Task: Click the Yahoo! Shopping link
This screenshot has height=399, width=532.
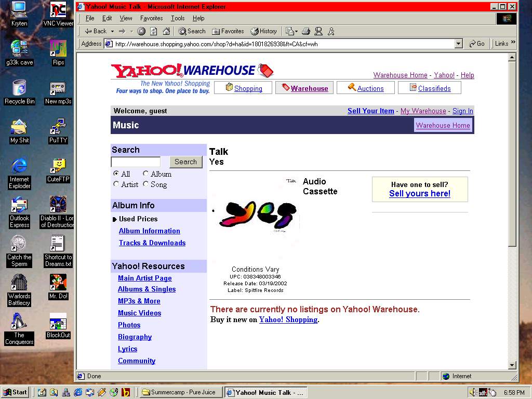Action: click(x=288, y=320)
